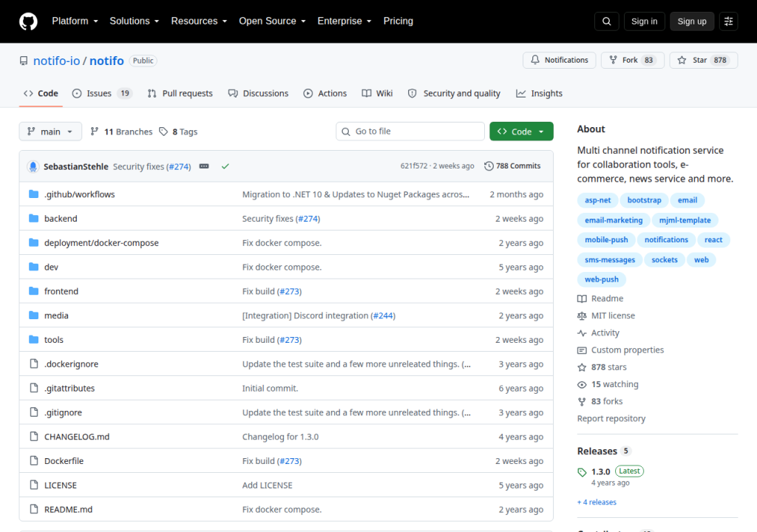Click the Notifications button
Viewport: 757px width, 532px height.
pyautogui.click(x=559, y=60)
